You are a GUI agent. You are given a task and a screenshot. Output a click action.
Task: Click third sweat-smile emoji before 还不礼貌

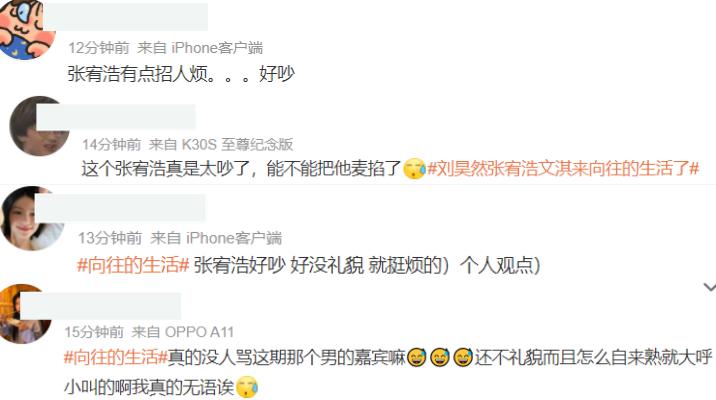(x=463, y=358)
